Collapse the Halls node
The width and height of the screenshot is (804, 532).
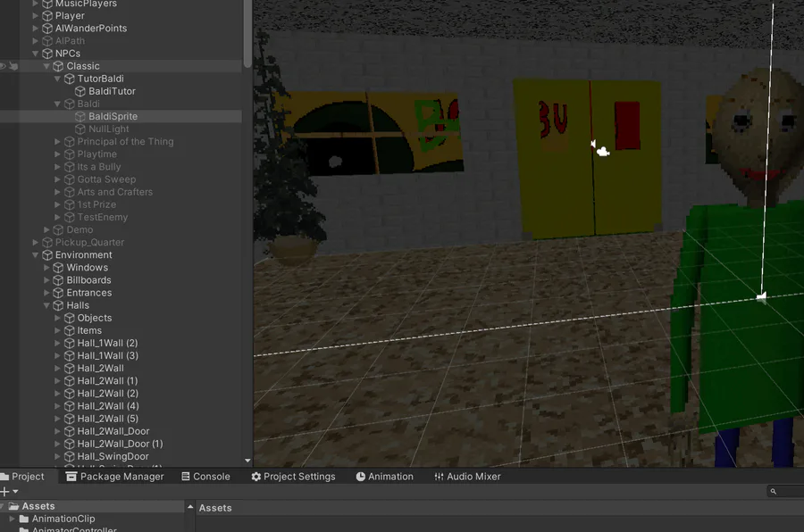tap(46, 305)
